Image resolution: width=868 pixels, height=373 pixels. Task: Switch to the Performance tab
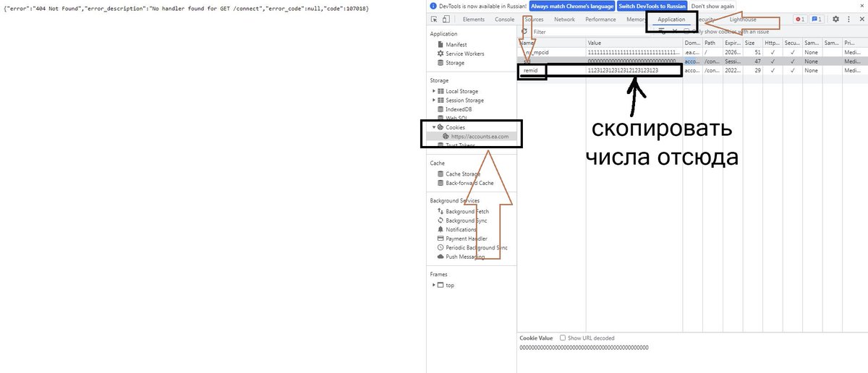(600, 20)
